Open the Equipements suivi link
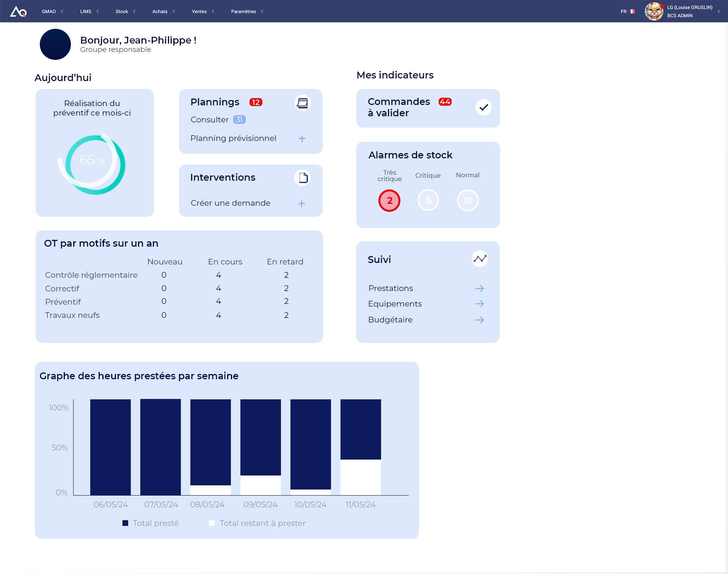728x574 pixels. click(x=395, y=304)
